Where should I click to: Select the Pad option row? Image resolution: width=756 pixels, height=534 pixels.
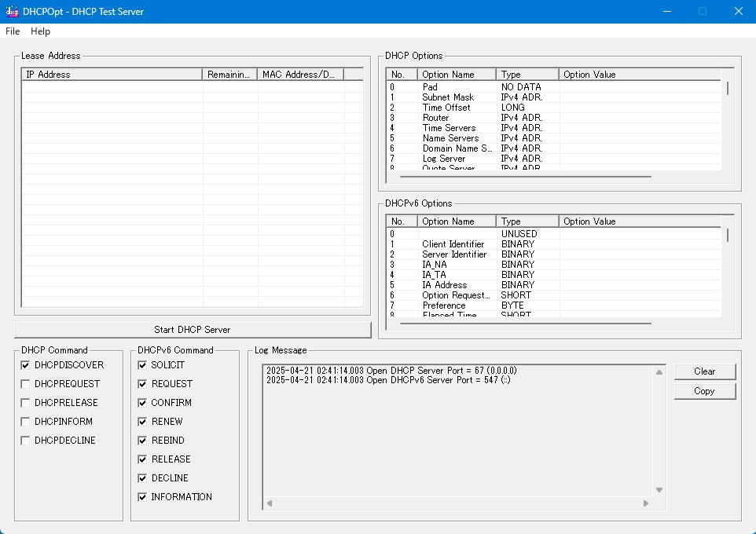point(554,87)
